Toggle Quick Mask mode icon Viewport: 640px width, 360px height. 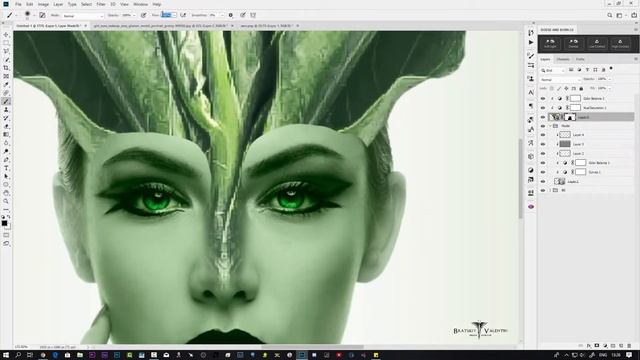coord(6,235)
